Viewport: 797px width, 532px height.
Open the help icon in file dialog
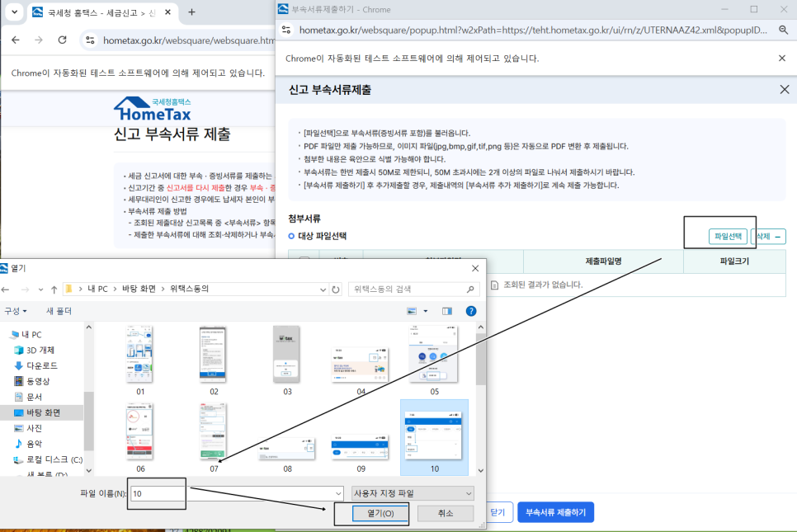coord(471,311)
